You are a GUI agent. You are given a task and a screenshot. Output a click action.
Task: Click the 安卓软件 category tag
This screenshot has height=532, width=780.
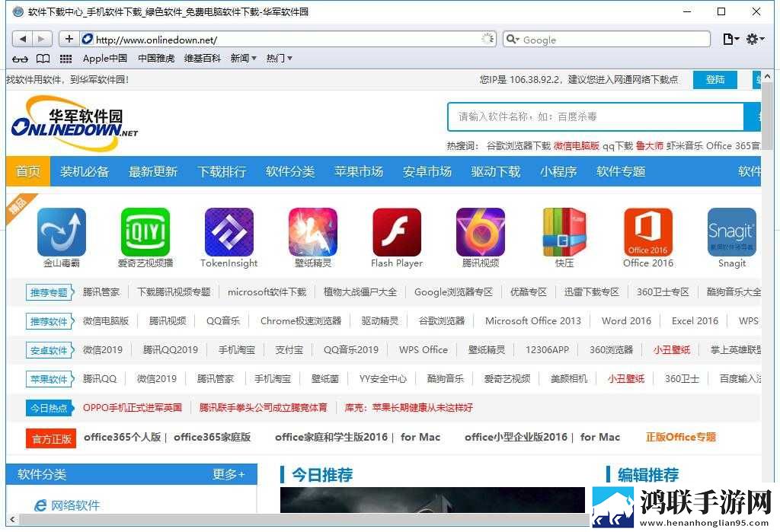(x=50, y=350)
